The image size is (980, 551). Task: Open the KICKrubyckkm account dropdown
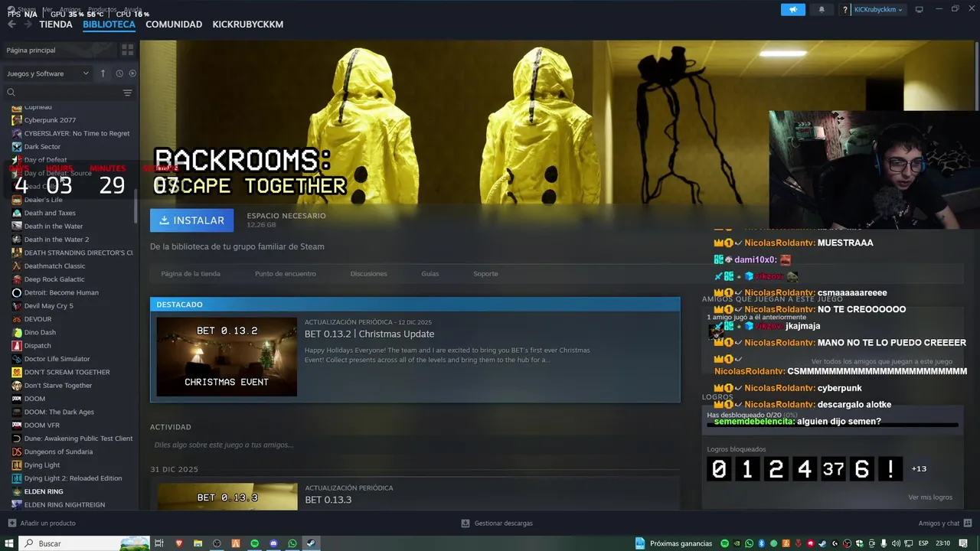coord(878,9)
